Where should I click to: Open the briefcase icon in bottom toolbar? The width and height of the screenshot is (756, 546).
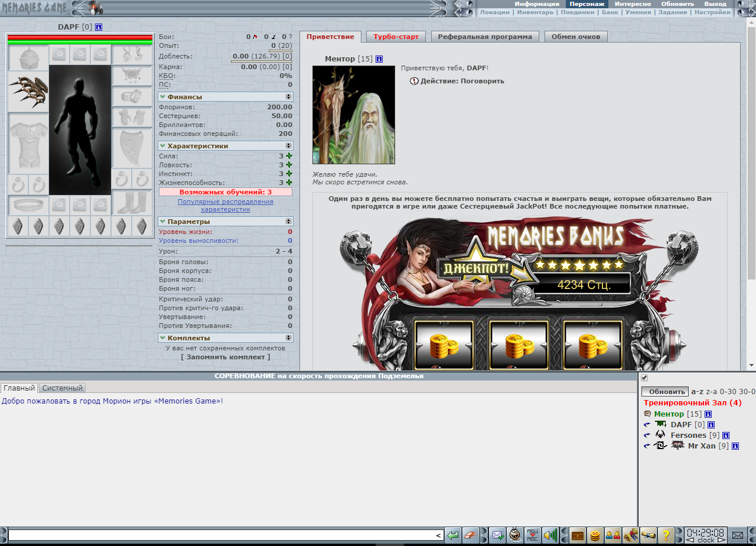[x=577, y=535]
